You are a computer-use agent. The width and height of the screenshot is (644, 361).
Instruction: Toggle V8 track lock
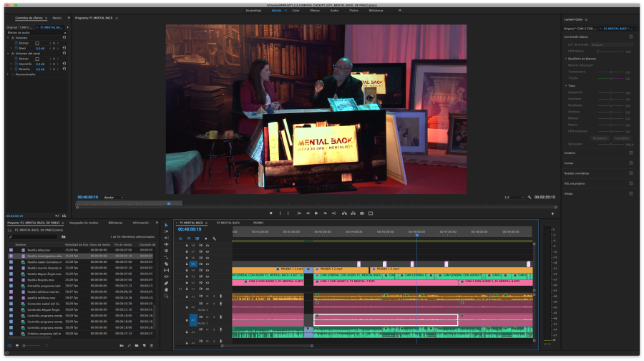coord(187,246)
